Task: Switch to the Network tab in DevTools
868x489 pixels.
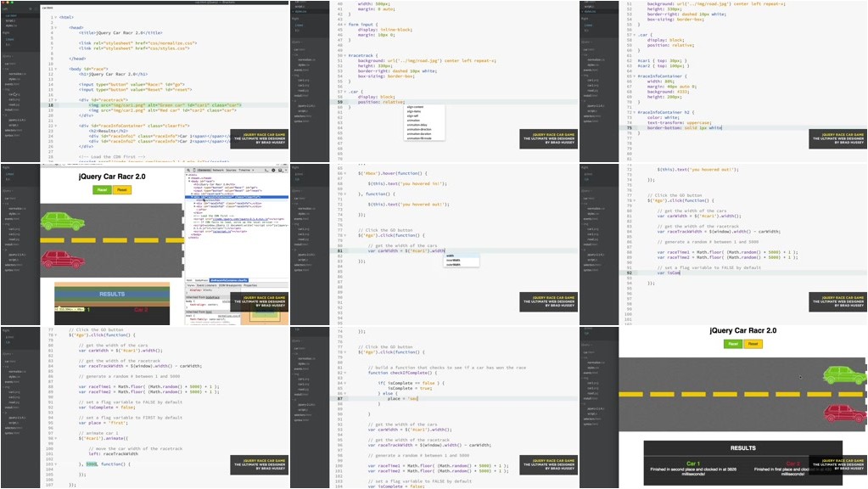Action: pos(218,170)
